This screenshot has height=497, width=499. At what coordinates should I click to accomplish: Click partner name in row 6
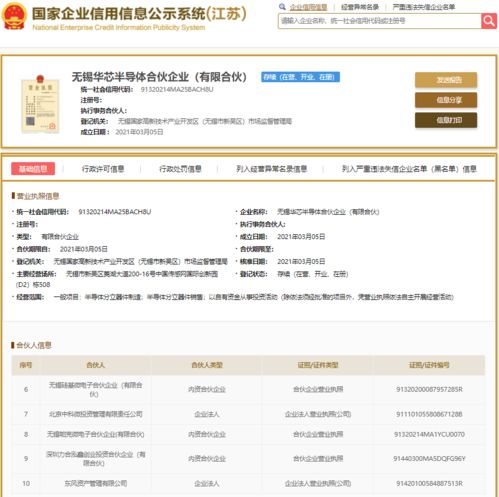pos(96,389)
